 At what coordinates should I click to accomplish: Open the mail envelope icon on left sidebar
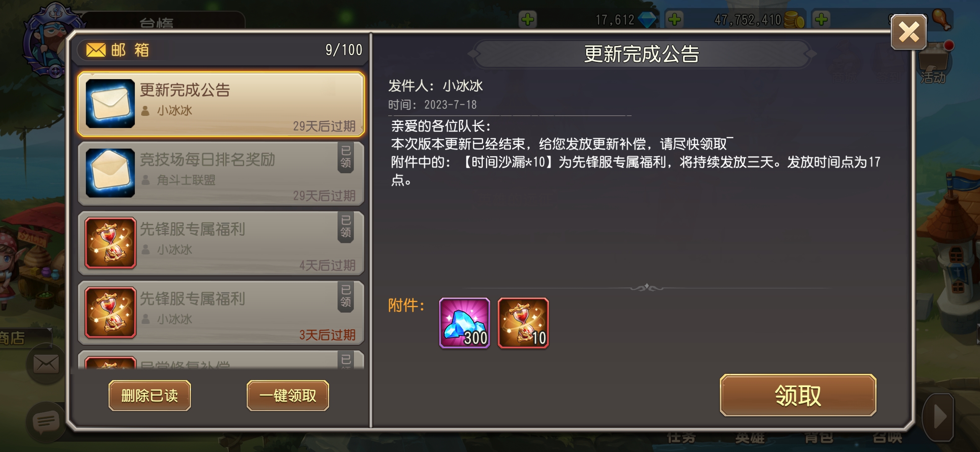pyautogui.click(x=46, y=364)
